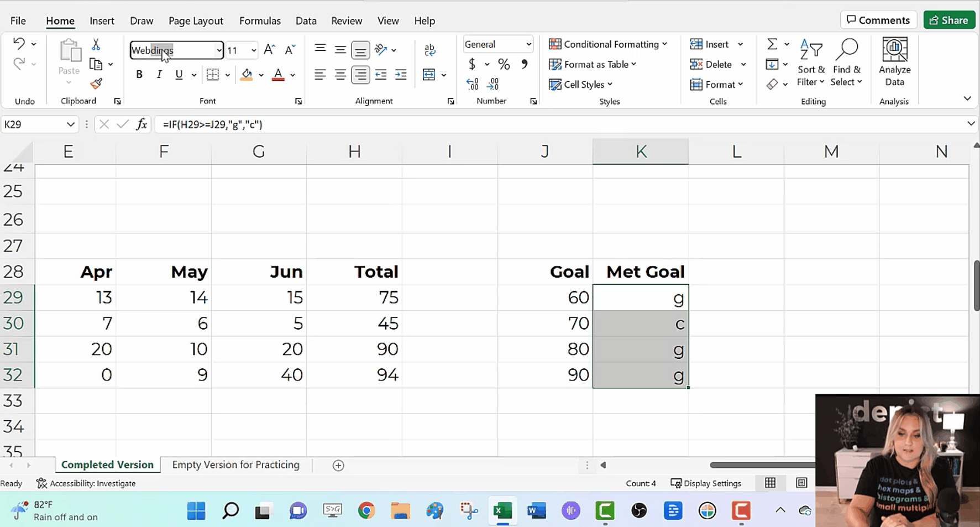
Task: Toggle Align Left
Action: tap(320, 75)
